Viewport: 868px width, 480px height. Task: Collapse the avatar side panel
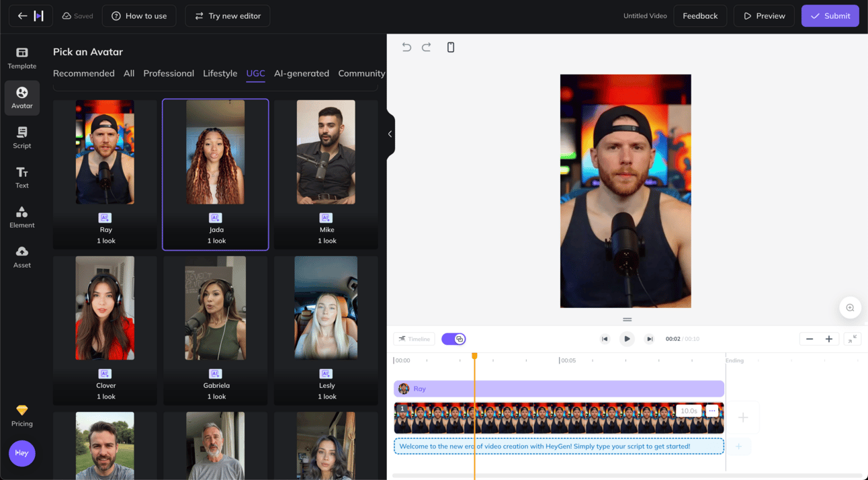pyautogui.click(x=390, y=134)
